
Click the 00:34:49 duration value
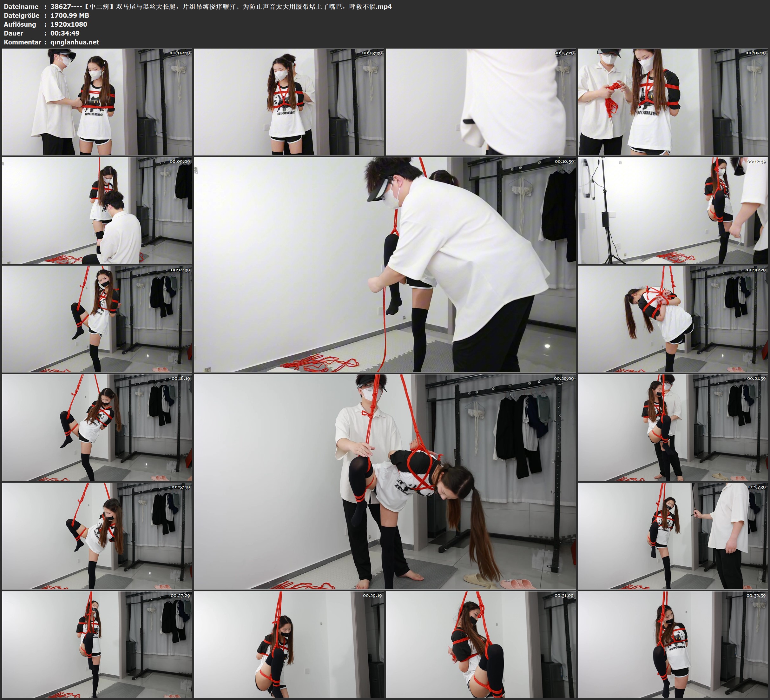[65, 33]
